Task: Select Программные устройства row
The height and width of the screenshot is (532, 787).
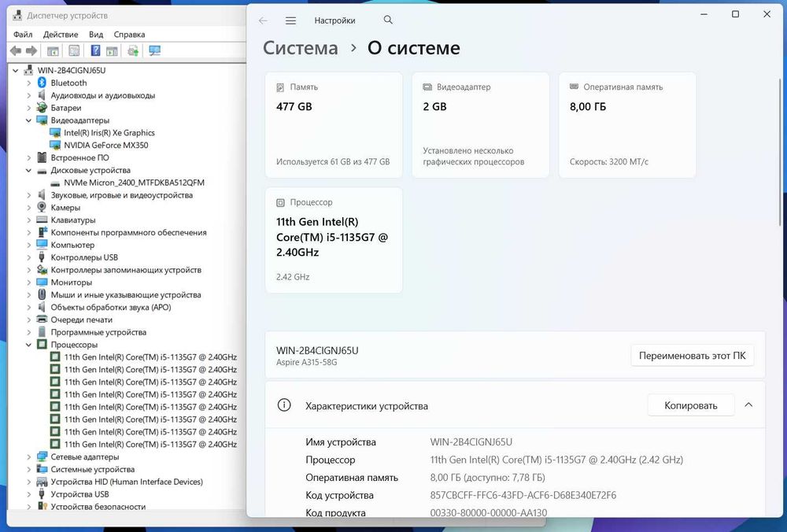Action: point(98,332)
